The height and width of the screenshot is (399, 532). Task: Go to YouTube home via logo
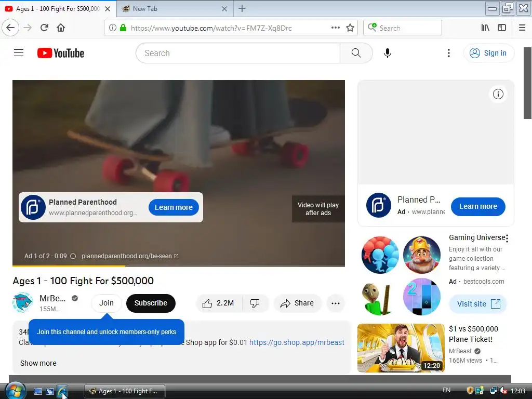[x=61, y=53]
